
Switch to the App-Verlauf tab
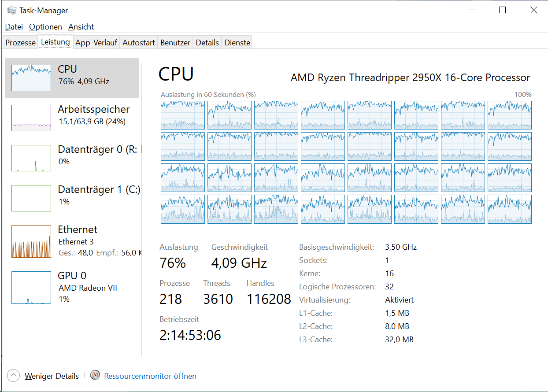point(96,43)
